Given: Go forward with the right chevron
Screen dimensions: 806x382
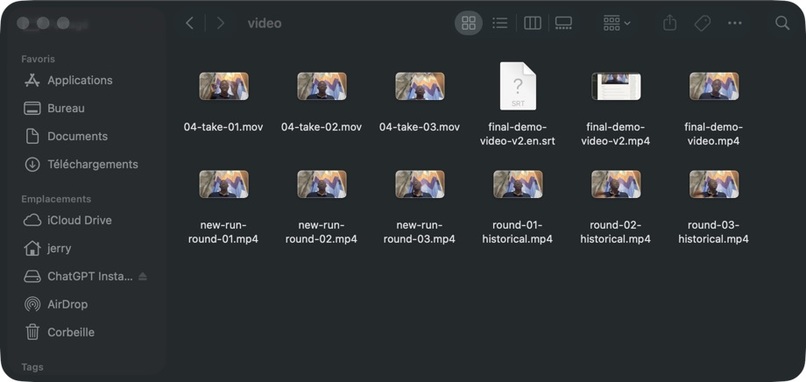Looking at the screenshot, I should [x=221, y=23].
